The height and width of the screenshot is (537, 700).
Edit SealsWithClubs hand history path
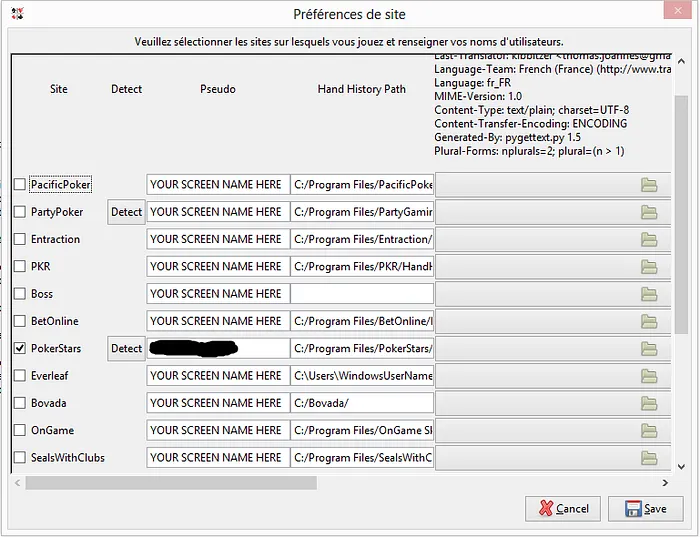[x=362, y=458]
